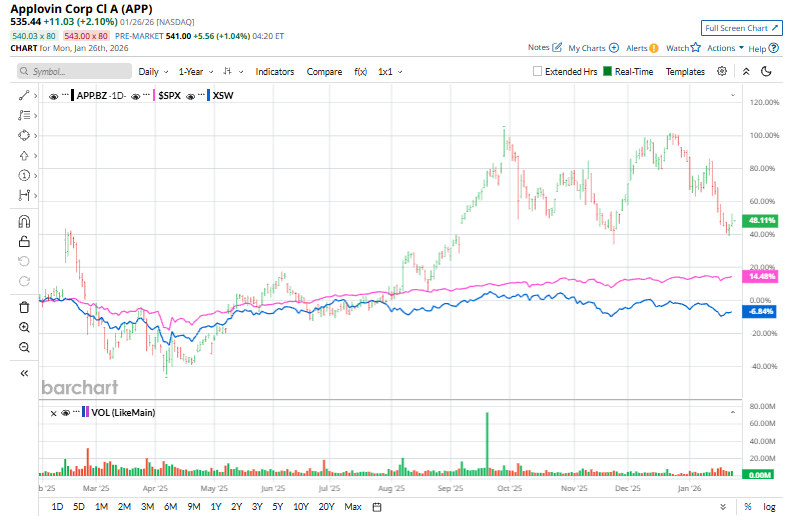Click the redo arrow icon

(24, 281)
